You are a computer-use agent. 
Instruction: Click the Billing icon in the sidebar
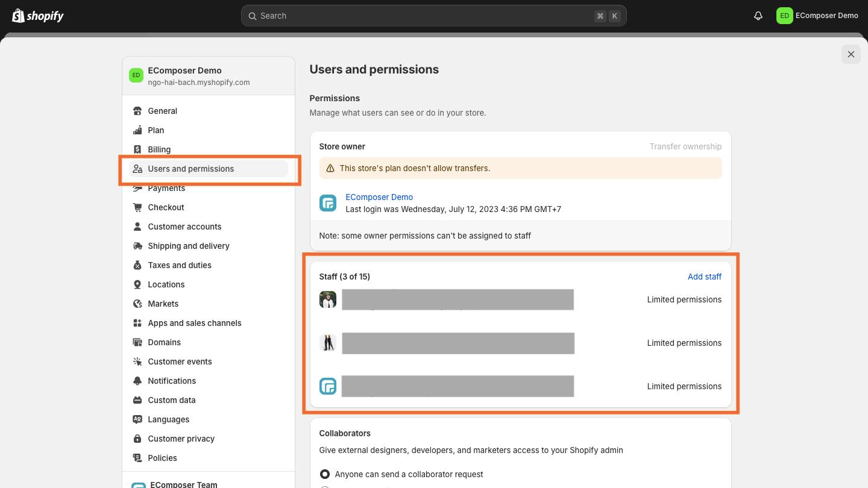[x=137, y=149]
